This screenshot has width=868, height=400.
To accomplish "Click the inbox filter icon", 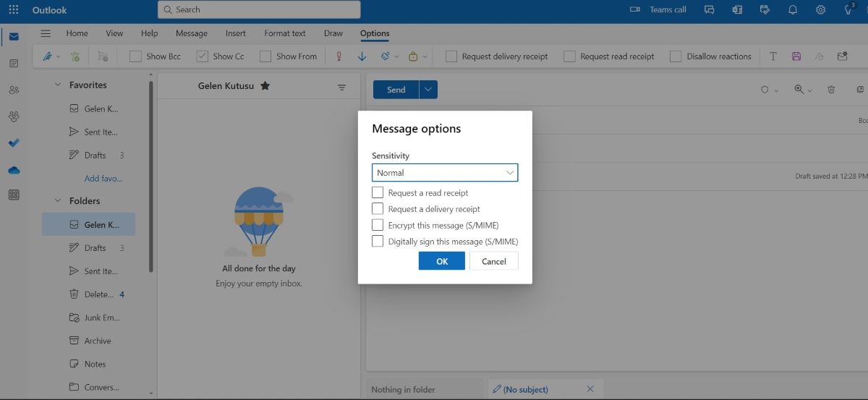I will (341, 87).
